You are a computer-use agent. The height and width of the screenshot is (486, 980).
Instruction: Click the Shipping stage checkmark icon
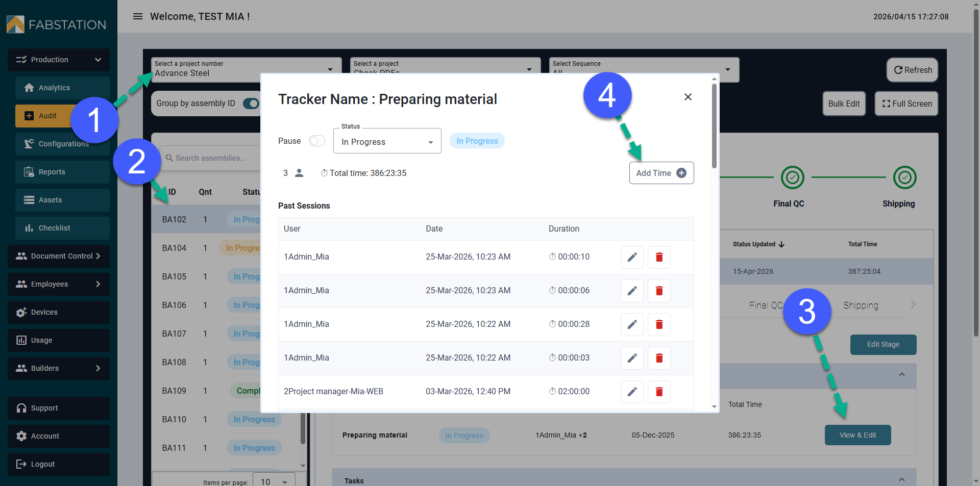pos(904,177)
